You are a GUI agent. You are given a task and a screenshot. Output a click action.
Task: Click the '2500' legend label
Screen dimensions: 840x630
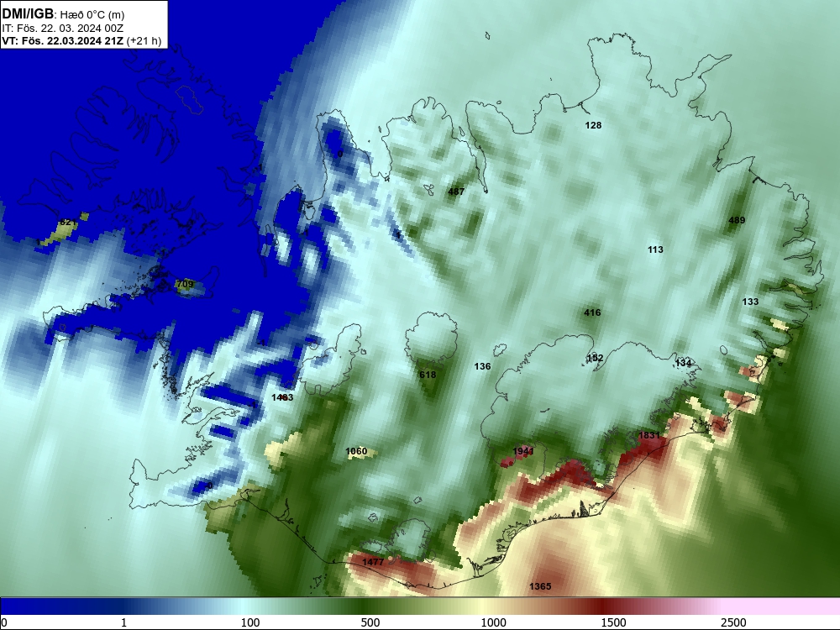pos(733,622)
